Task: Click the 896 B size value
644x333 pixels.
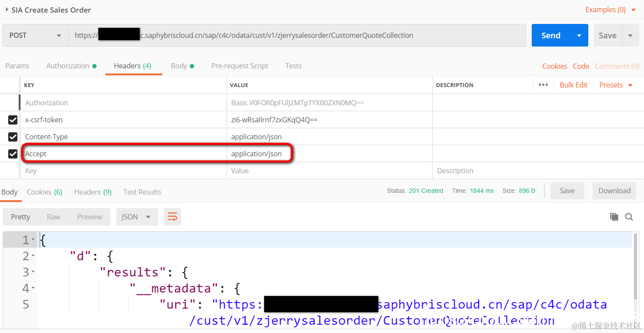Action: coord(527,191)
